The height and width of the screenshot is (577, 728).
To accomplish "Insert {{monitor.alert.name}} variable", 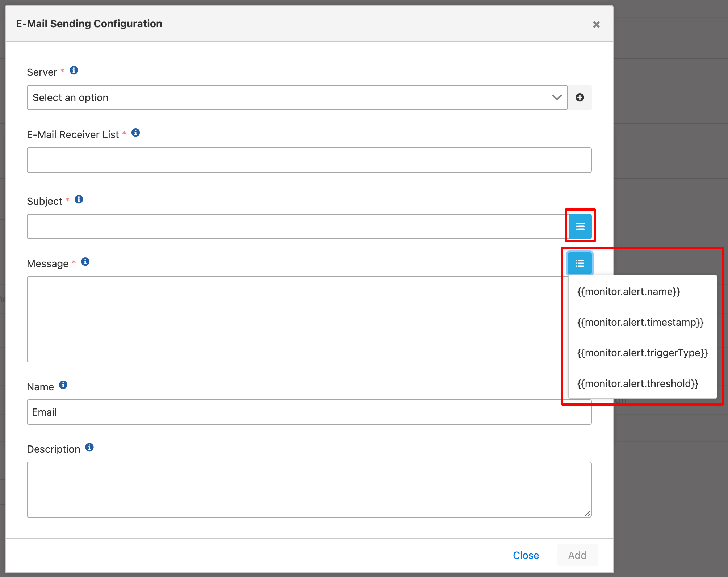I will [x=629, y=292].
